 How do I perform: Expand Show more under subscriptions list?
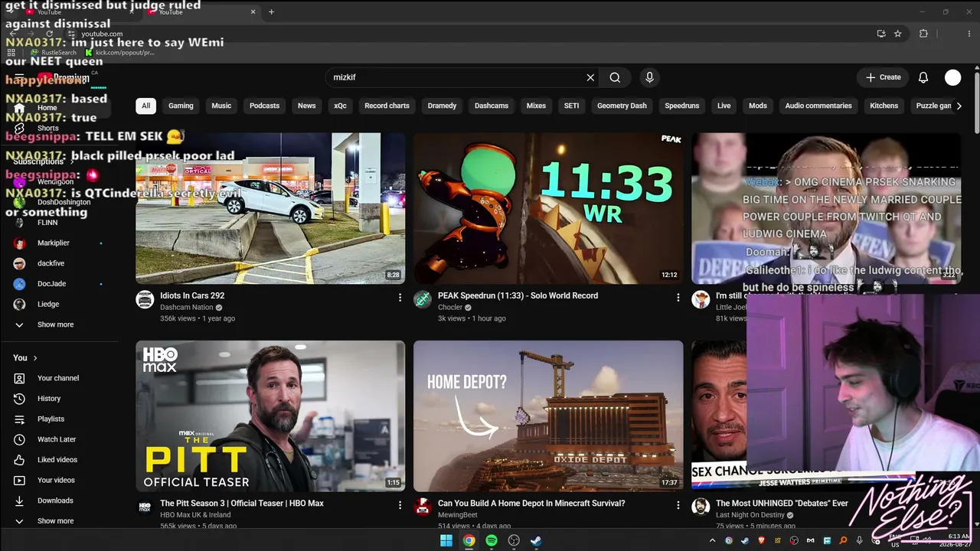pyautogui.click(x=60, y=324)
